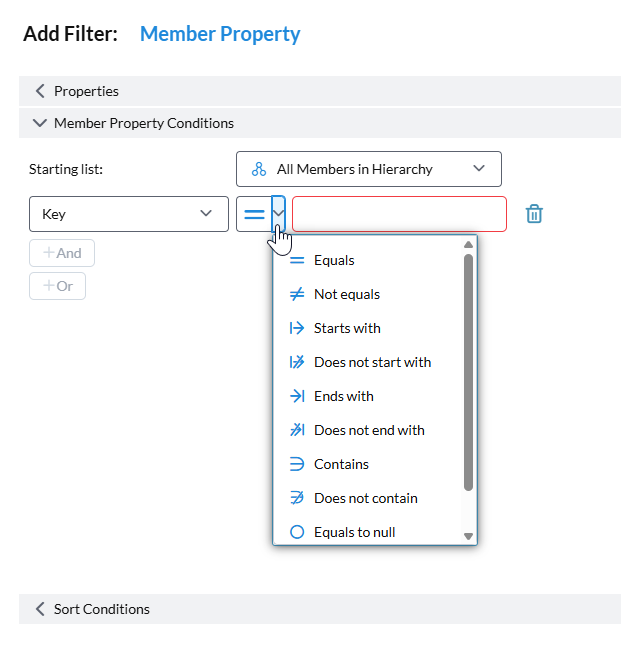Viewport: 621px width, 645px height.
Task: Click the Not equals operator icon
Action: click(296, 294)
